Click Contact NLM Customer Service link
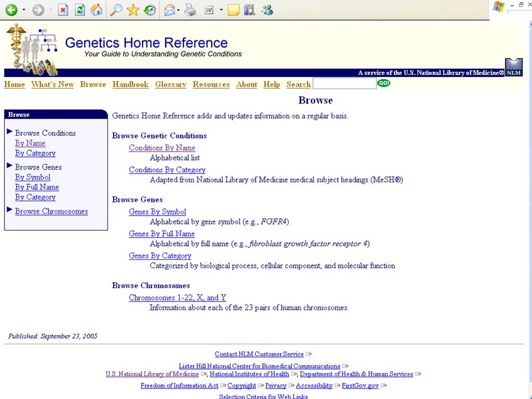The width and height of the screenshot is (532, 399). click(259, 354)
